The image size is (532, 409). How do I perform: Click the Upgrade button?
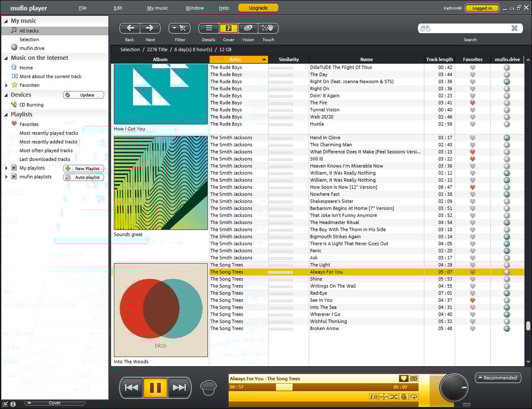point(258,8)
